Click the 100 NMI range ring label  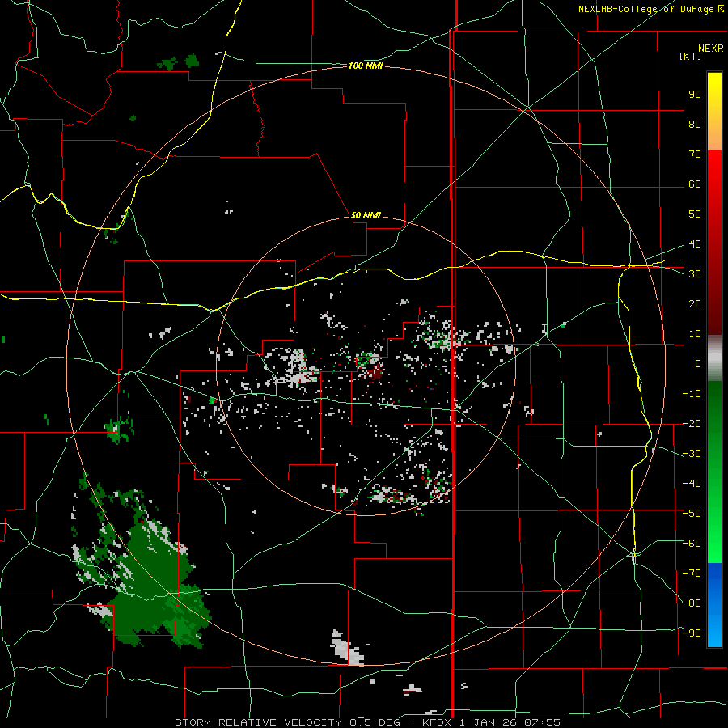click(x=366, y=66)
